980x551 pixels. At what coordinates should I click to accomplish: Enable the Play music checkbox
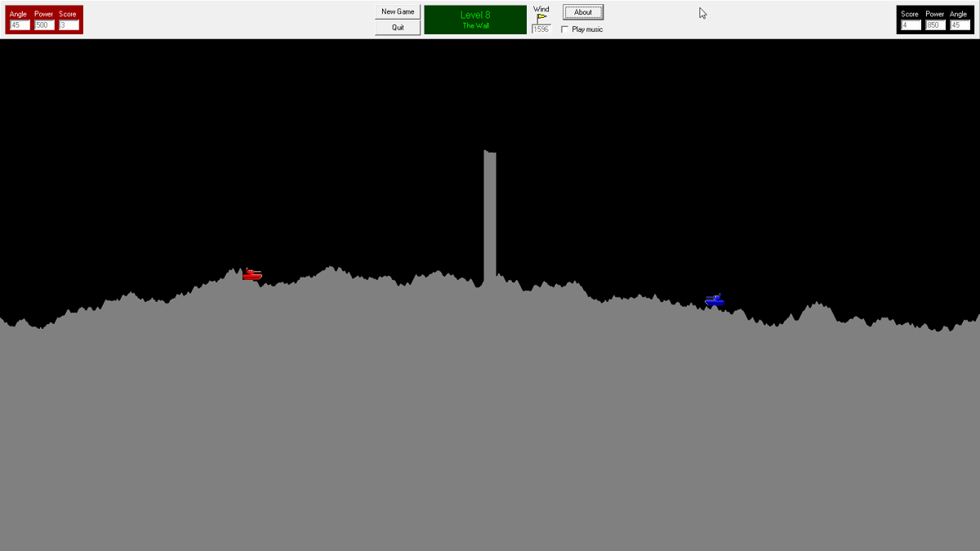tap(565, 29)
